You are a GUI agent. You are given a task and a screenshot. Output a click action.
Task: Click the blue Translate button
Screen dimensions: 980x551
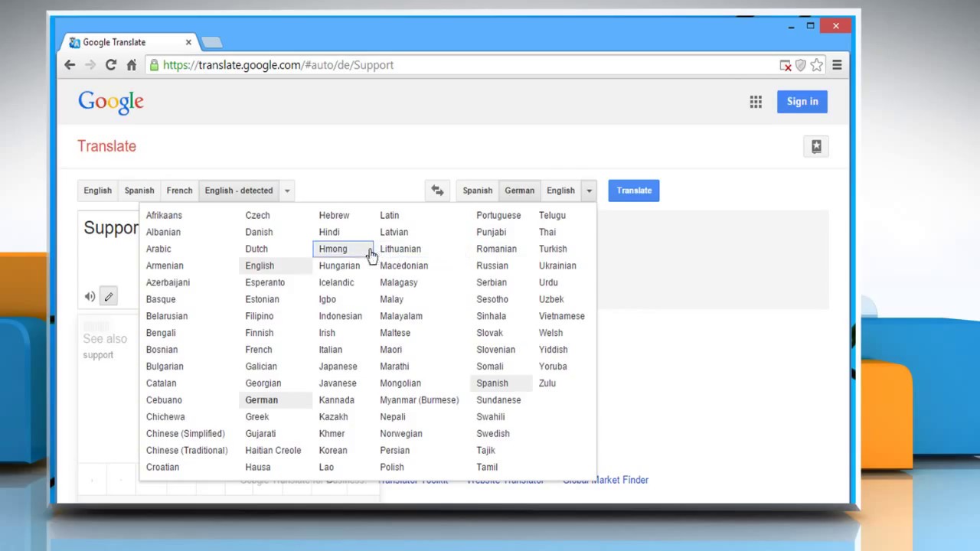(x=634, y=191)
